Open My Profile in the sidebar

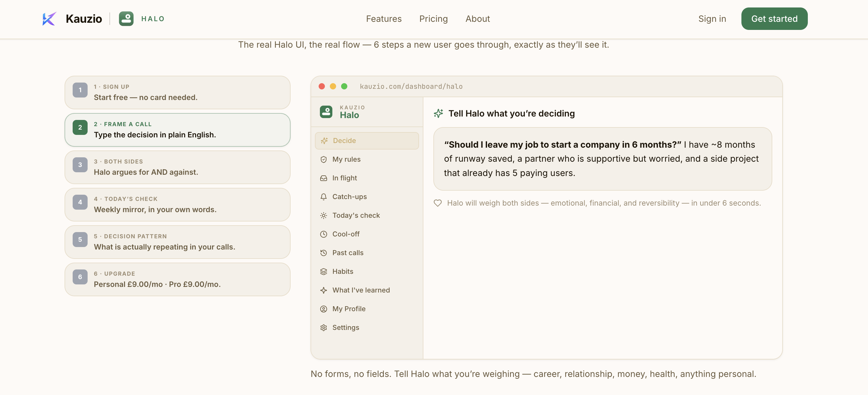(367, 309)
